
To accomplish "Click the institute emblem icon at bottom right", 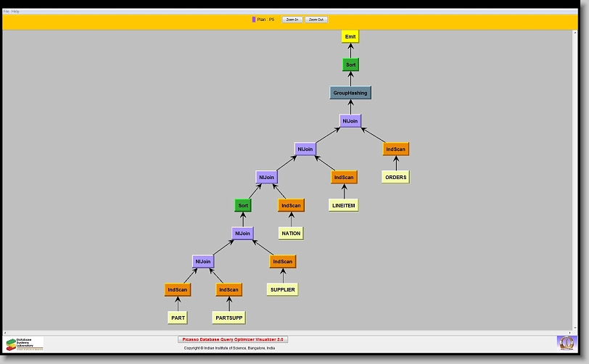I will click(x=565, y=342).
